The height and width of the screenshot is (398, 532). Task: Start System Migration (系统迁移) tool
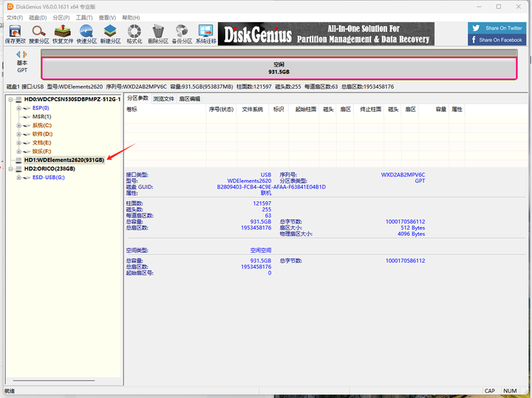tap(206, 34)
